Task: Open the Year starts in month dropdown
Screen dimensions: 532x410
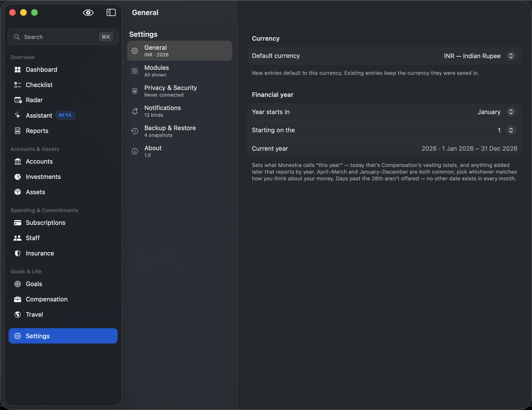Action: pyautogui.click(x=511, y=112)
